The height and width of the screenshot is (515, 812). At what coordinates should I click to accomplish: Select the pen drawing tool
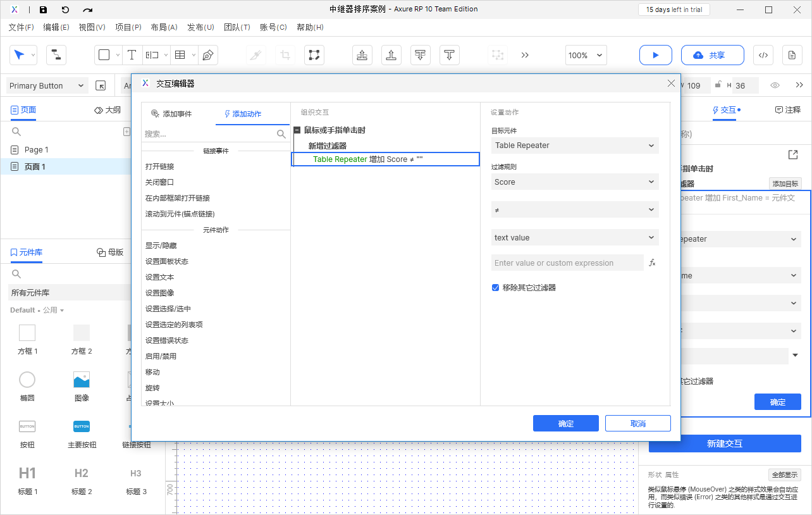(x=207, y=55)
